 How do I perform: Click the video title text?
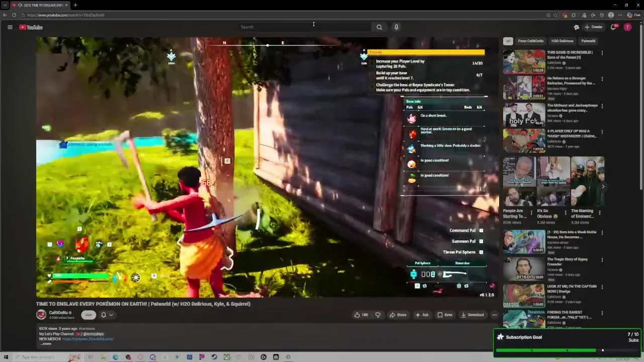[x=143, y=304]
